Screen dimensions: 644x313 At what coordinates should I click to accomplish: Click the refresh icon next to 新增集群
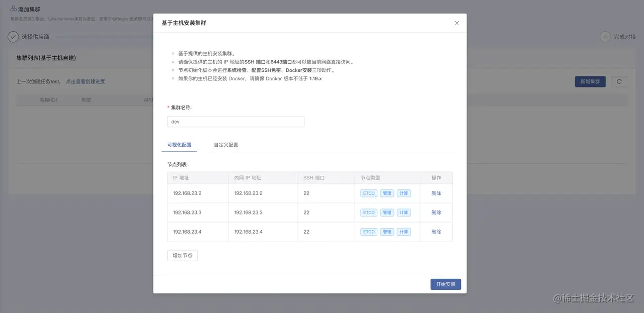(x=619, y=81)
